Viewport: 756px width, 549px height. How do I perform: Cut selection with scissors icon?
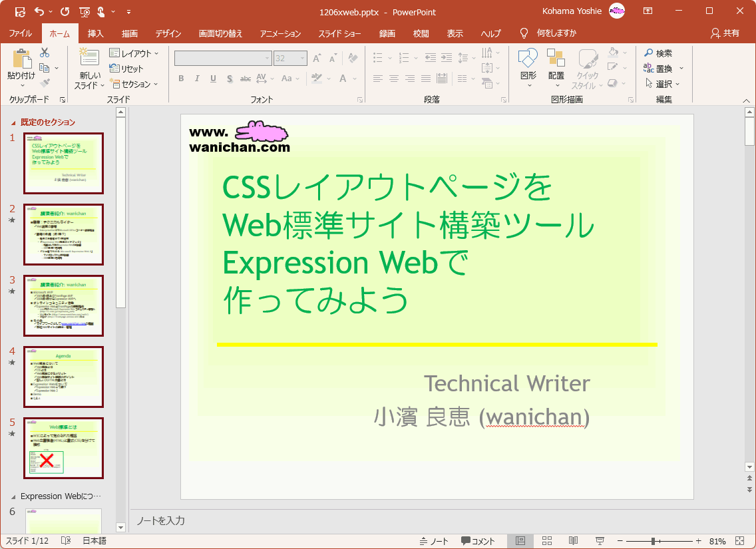pos(45,53)
